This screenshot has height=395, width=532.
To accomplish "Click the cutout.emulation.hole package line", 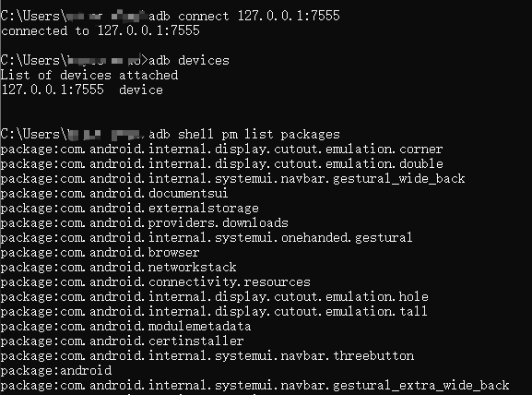I will point(215,296).
